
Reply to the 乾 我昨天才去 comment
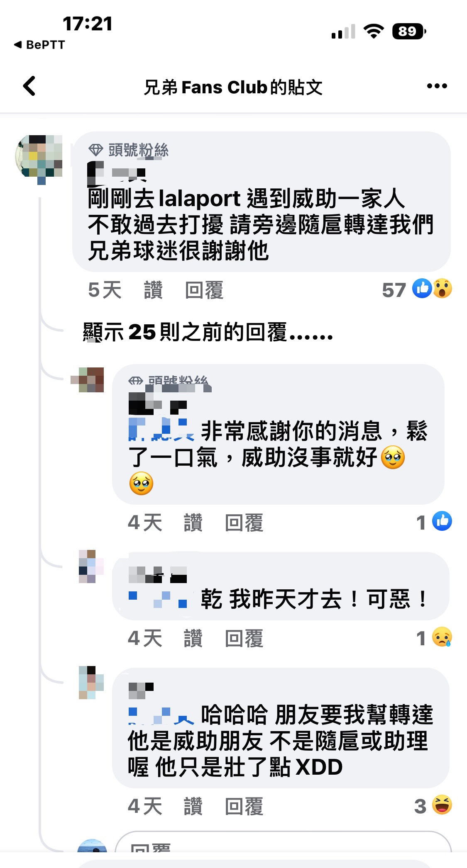pyautogui.click(x=244, y=638)
